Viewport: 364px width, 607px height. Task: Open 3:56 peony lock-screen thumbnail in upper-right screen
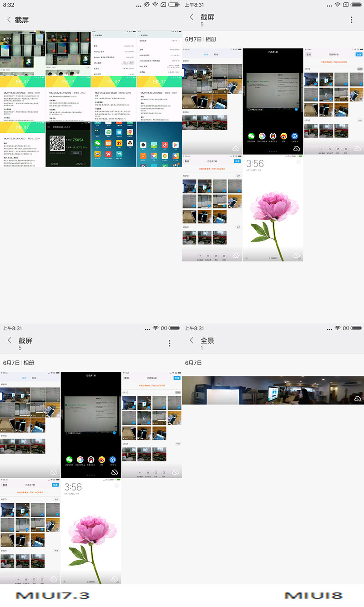273,208
